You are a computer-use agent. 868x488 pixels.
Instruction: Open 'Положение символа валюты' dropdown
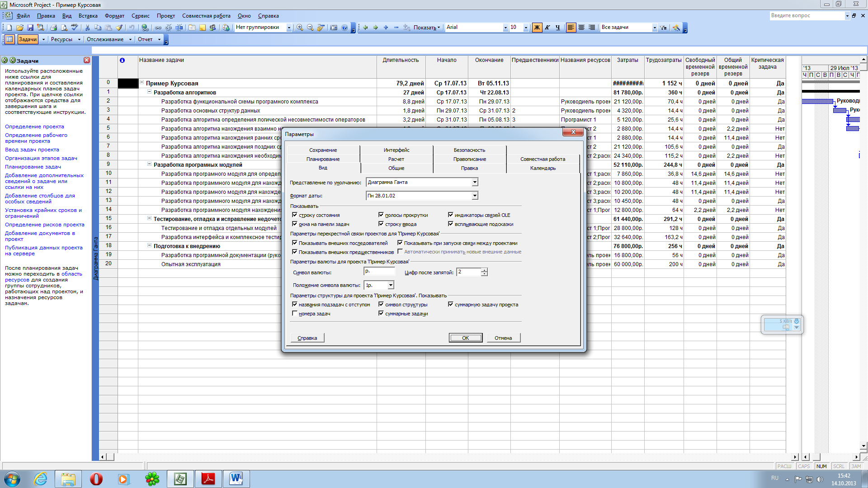[391, 285]
